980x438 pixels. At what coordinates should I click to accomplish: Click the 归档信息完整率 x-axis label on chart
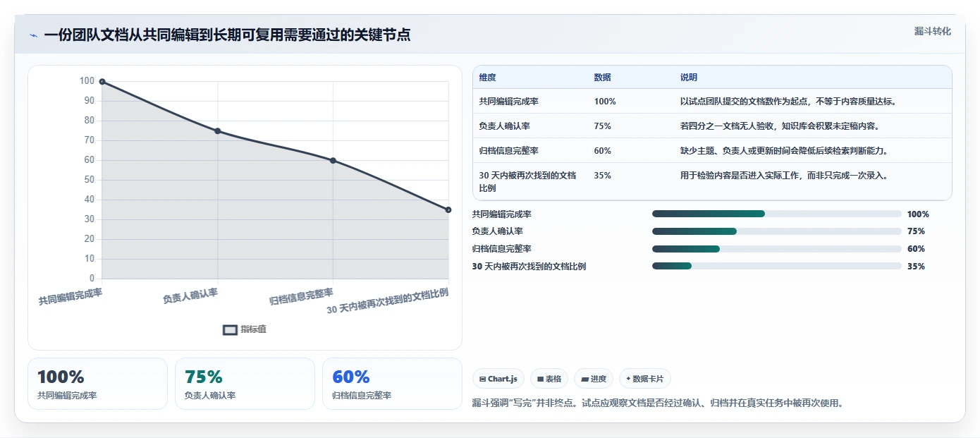click(x=301, y=296)
